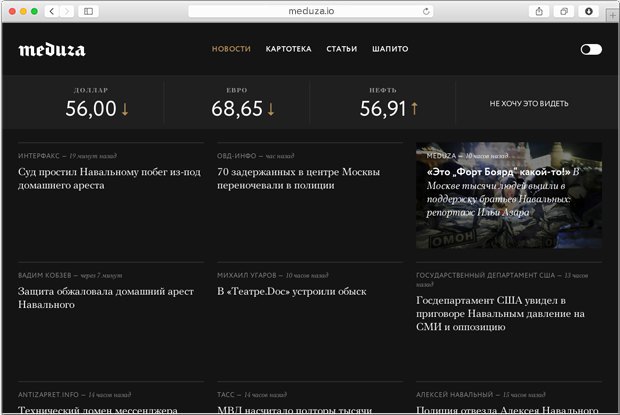Viewport: 620px width, 415px height.
Task: Click ГОСУДАРСТВЕННЫЙ ДЕПАРТАМЕНТ США source label
Action: (x=486, y=275)
